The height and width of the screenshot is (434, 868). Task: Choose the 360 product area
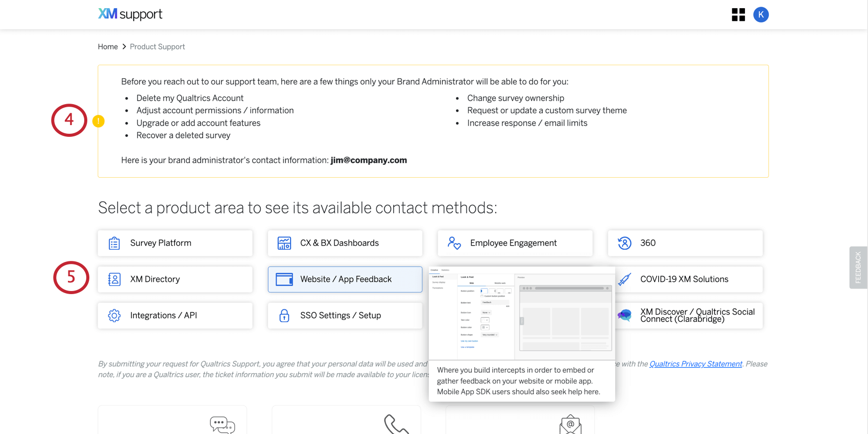pyautogui.click(x=685, y=243)
